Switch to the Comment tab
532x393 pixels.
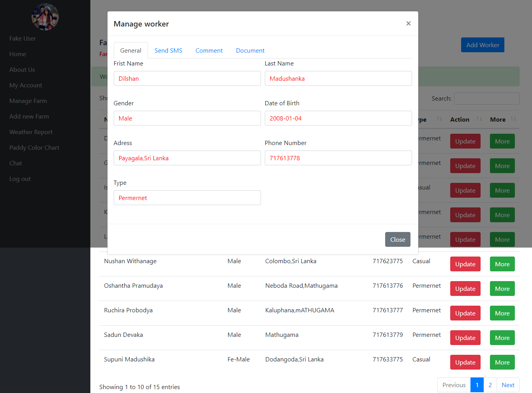pyautogui.click(x=209, y=50)
